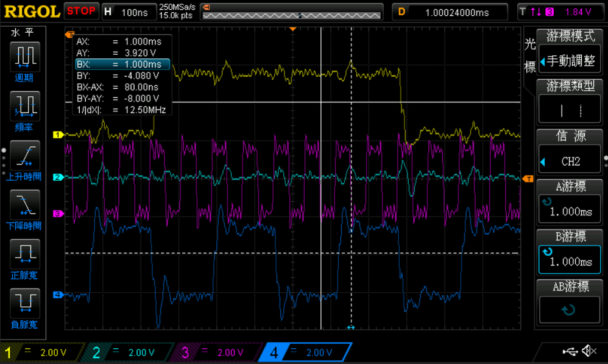This screenshot has height=364, width=608.
Task: Select the rise time (上升時間) icon
Action: coord(24,156)
